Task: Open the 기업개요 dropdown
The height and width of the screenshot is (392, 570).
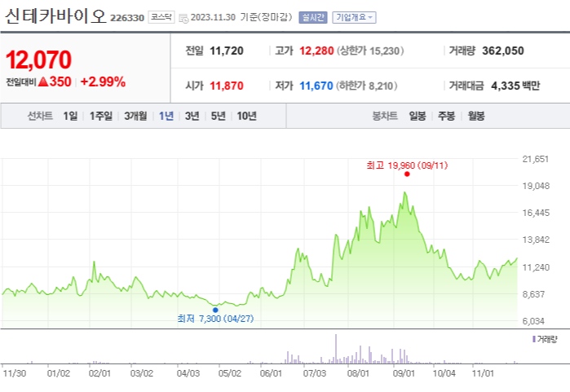Action: tap(354, 17)
